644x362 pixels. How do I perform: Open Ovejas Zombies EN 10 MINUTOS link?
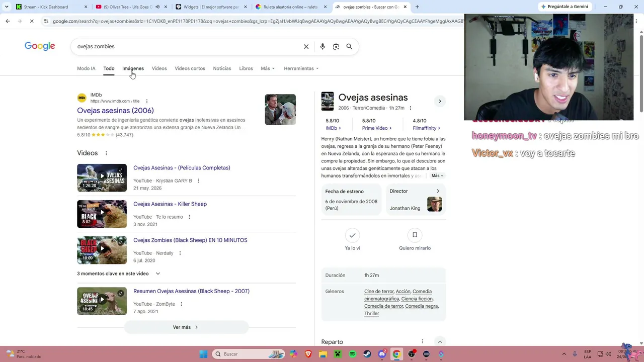[x=190, y=240]
